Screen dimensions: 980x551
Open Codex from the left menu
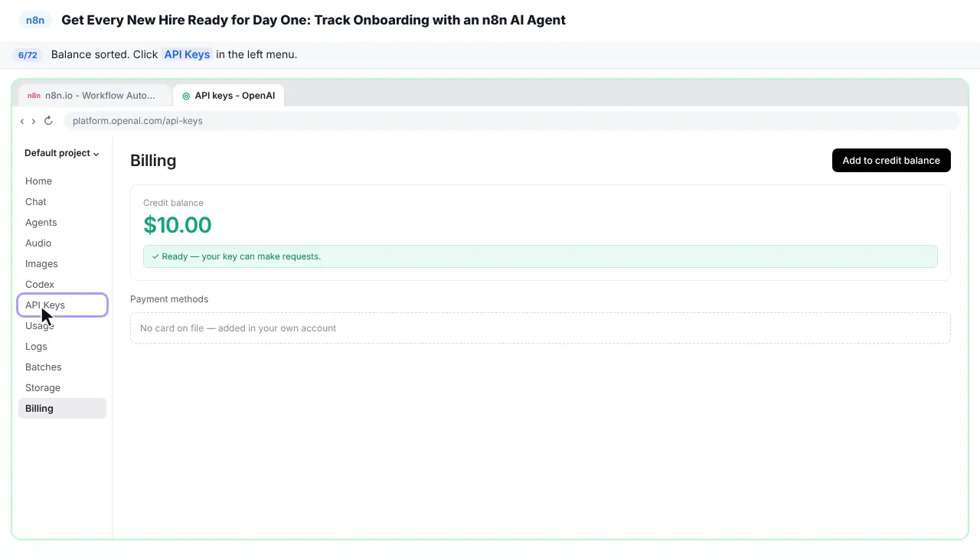tap(62, 285)
